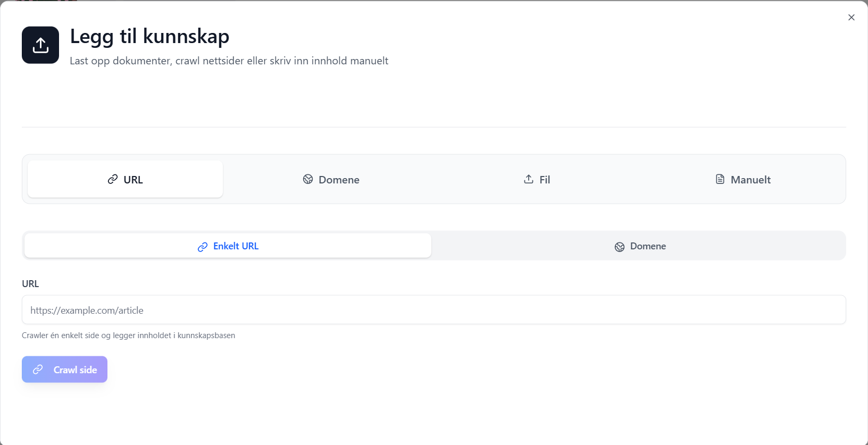Screen dimensions: 868x445
Task: Close the Legg til kunnskap dialog
Action: click(x=851, y=18)
